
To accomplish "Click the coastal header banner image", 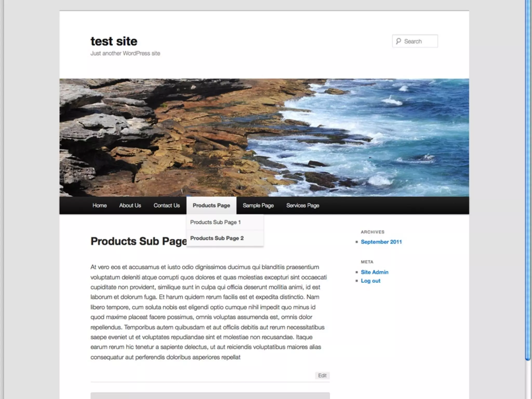I will [264, 137].
